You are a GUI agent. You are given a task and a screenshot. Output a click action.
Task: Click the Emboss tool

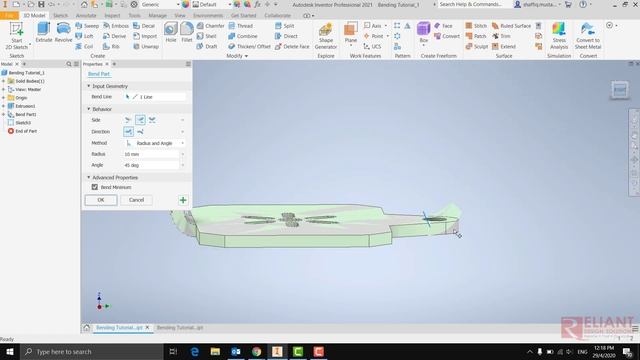[116, 26]
